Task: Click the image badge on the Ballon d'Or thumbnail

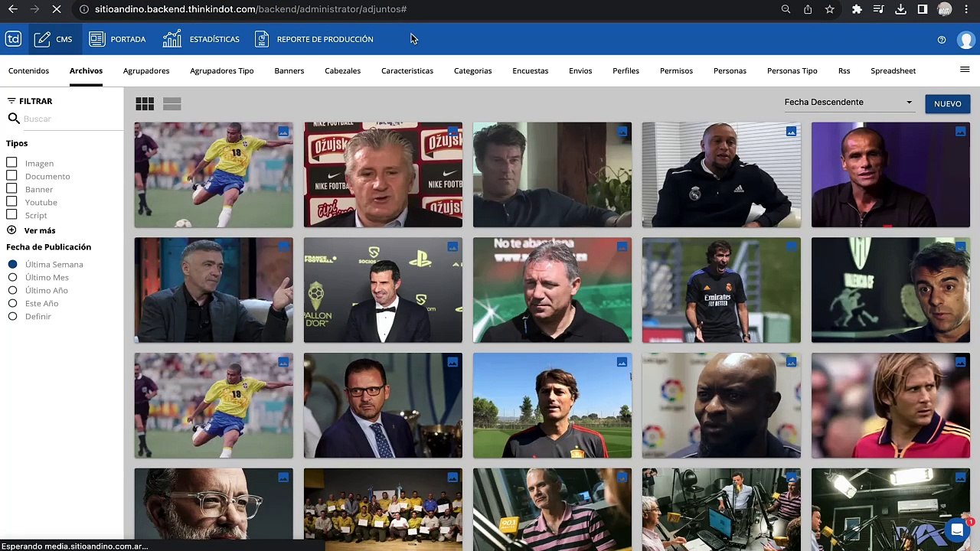Action: click(452, 246)
